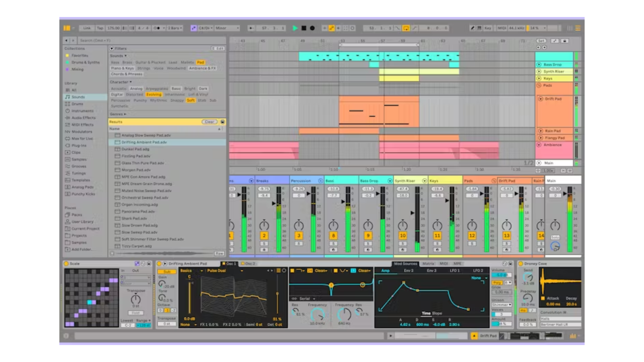This screenshot has width=644, height=362.
Task: Stop playback with the square Stop button
Action: click(x=304, y=28)
